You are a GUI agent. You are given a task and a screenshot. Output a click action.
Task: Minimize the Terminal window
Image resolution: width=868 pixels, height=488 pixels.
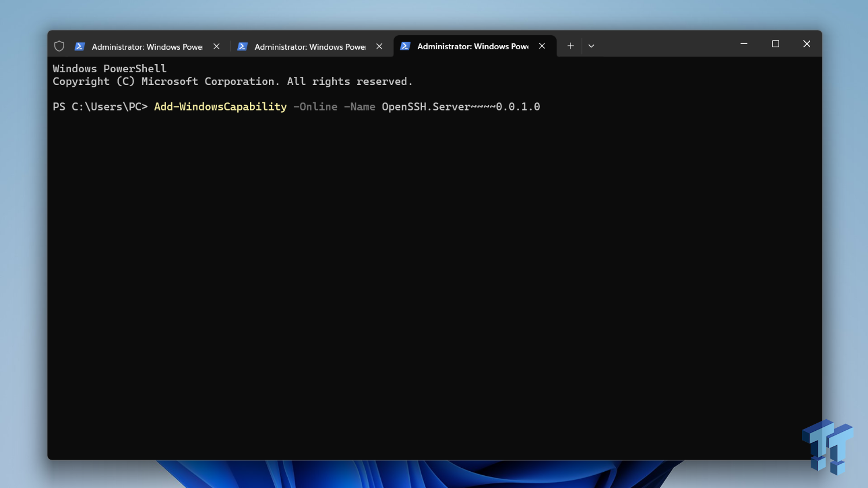click(x=744, y=44)
